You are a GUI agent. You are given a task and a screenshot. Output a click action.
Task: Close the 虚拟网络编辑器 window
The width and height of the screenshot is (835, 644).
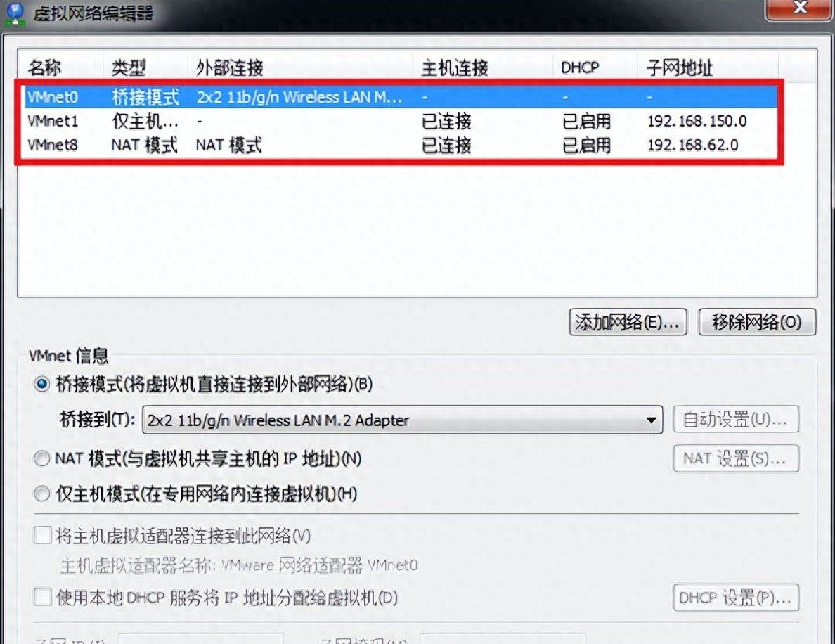click(x=799, y=8)
